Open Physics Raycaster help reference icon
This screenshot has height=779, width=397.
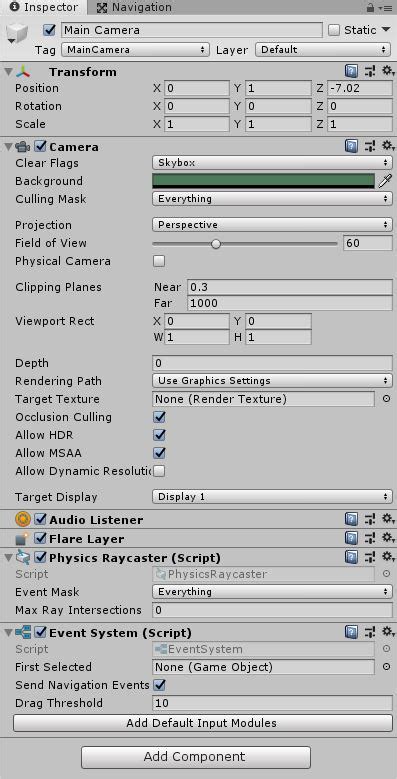coord(351,557)
